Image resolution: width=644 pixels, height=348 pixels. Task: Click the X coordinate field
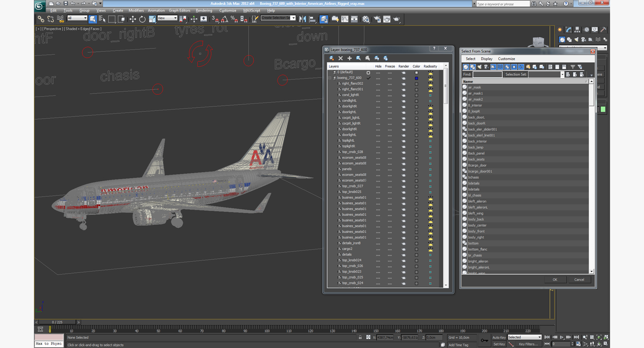coord(385,338)
